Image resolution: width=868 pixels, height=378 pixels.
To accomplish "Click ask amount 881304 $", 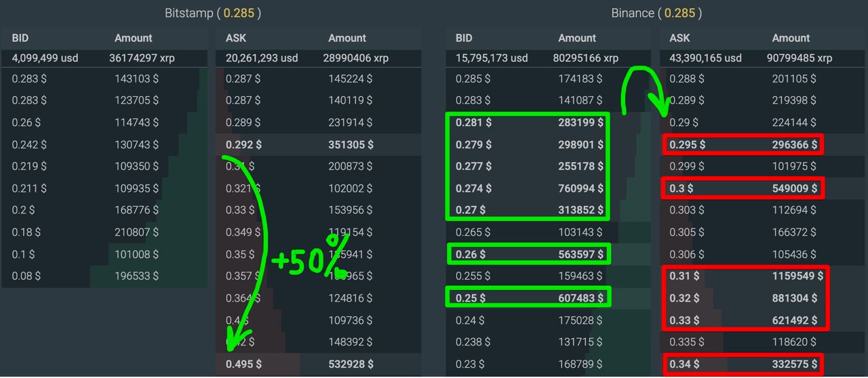I will (795, 298).
